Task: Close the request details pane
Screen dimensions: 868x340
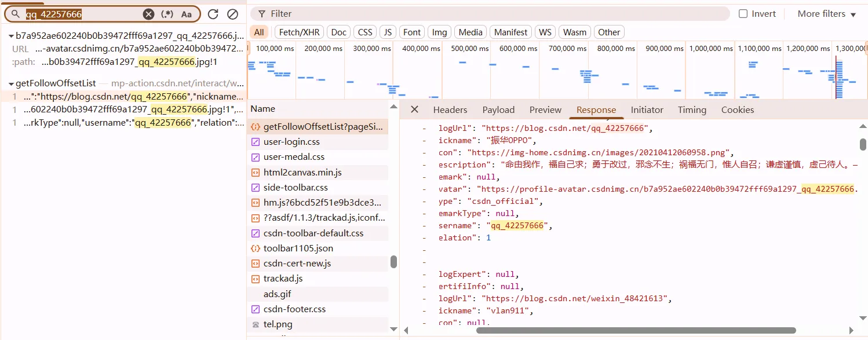Action: (414, 109)
